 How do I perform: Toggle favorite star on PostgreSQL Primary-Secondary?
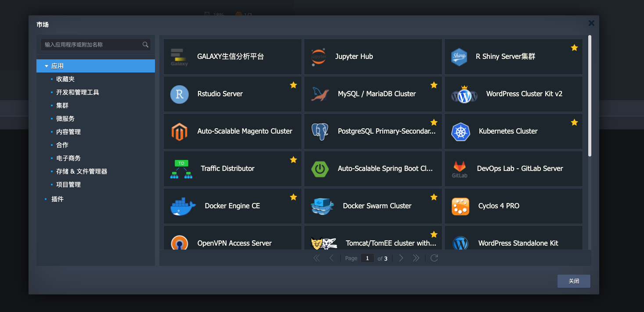[x=434, y=122]
